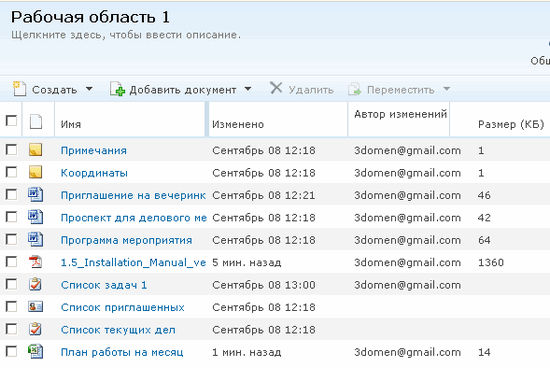Click the Добавить документ button label
The width and height of the screenshot is (550, 368).
(183, 90)
